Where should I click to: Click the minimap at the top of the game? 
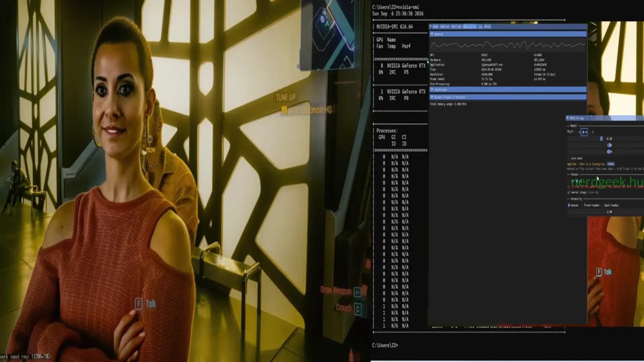[x=327, y=35]
